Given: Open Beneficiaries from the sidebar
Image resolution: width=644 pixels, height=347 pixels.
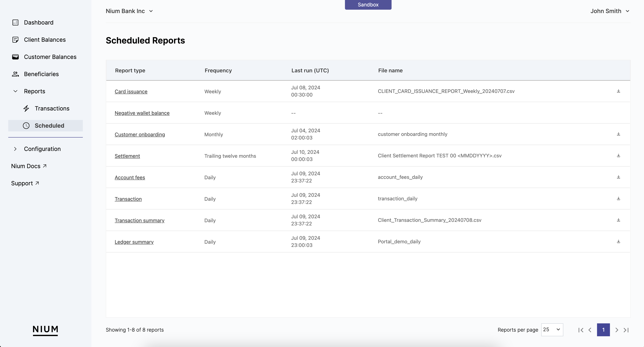Looking at the screenshot, I should pos(41,74).
